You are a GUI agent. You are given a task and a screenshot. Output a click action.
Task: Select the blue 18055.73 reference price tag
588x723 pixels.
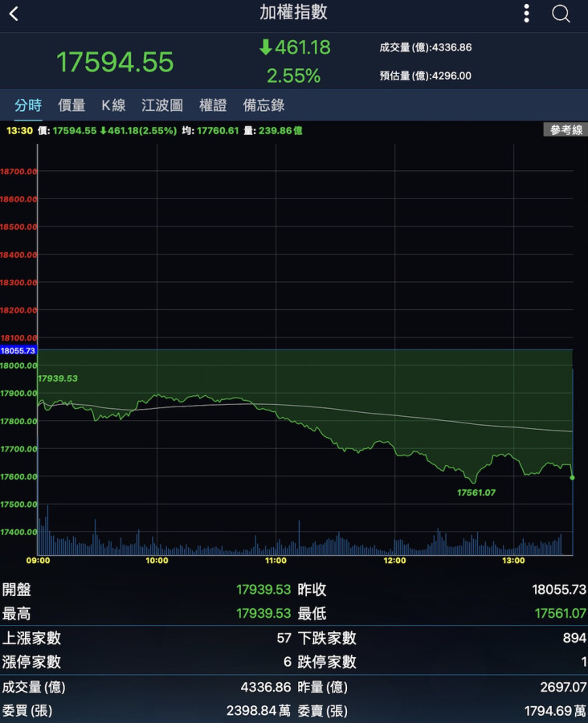tap(18, 350)
